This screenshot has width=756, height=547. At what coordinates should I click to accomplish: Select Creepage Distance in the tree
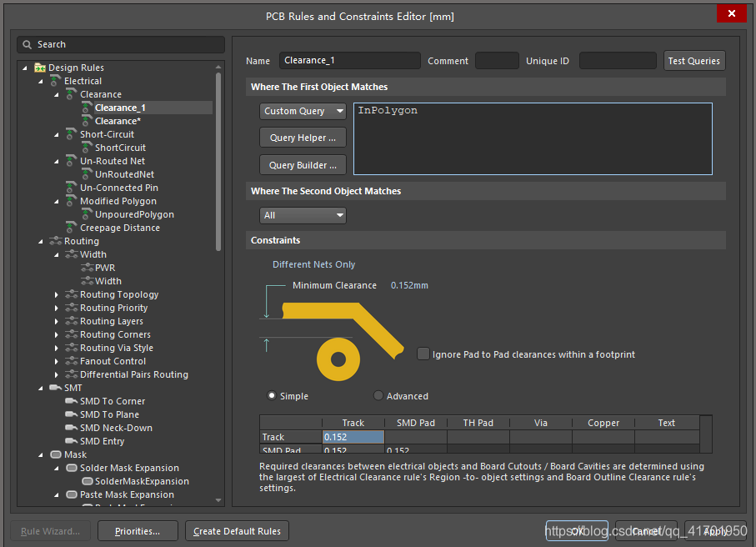[x=119, y=228]
